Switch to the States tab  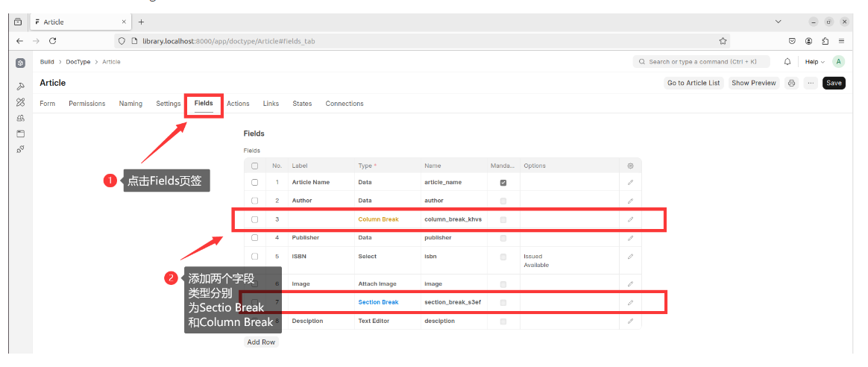click(302, 104)
